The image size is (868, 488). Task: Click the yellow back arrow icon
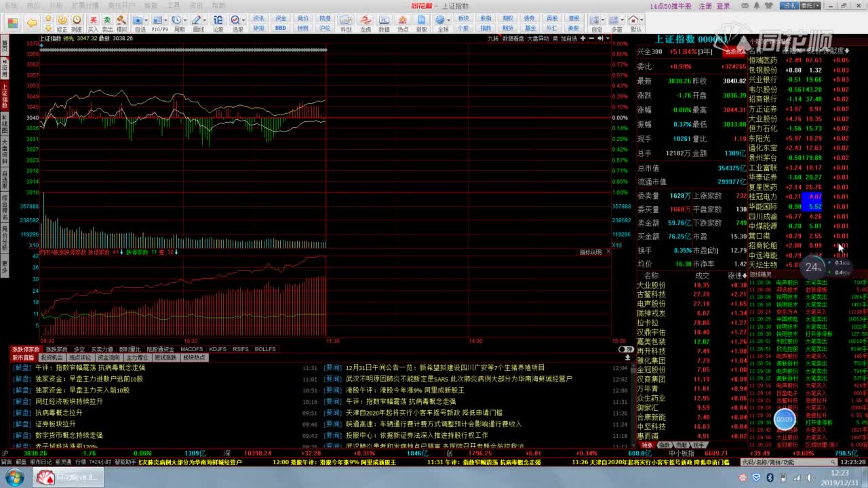click(32, 23)
